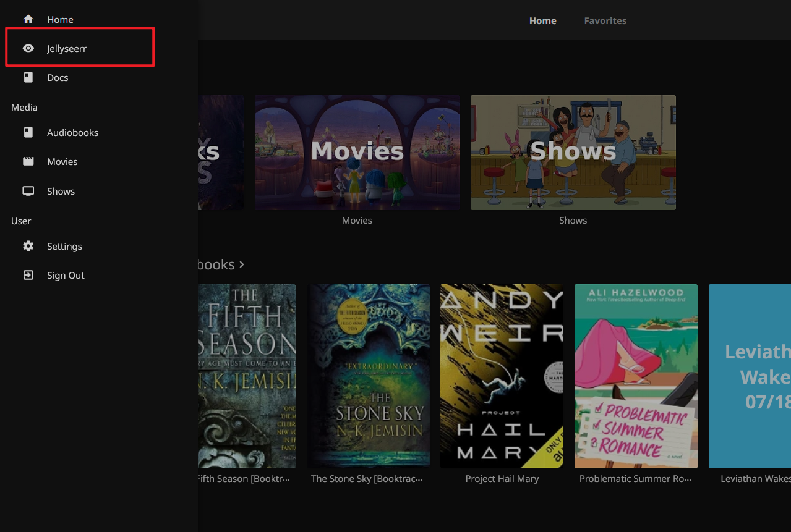Open the Problematic Summer Romance cover
The image size is (791, 532).
(636, 376)
